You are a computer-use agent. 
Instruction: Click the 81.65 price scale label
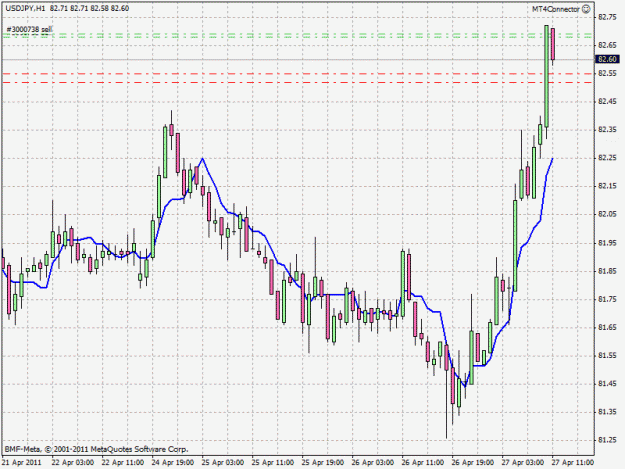(607, 327)
